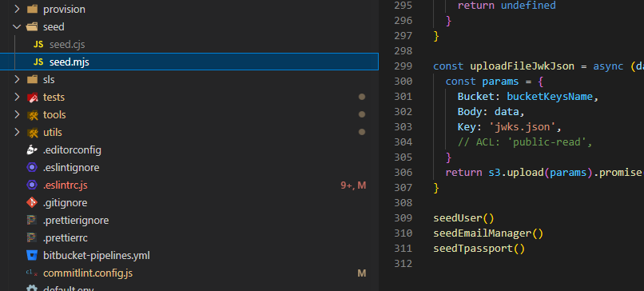
Task: Click the .eslintrc.js ESLint icon
Action: [x=32, y=185]
